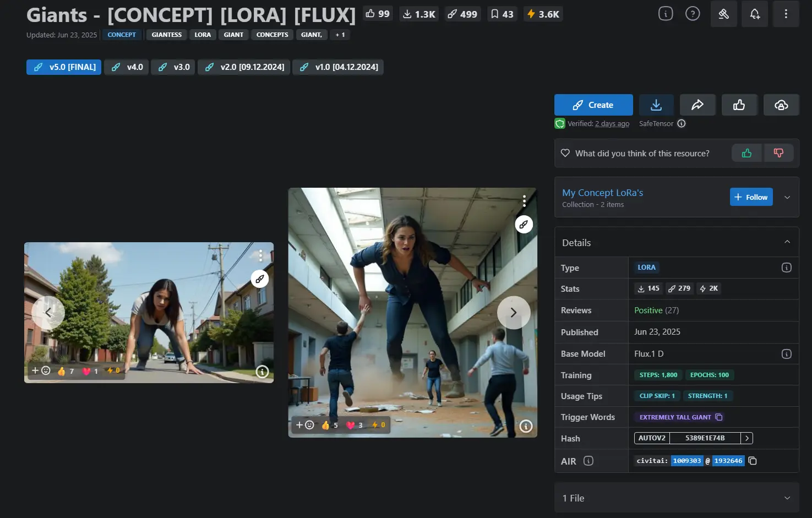
Task: Click the notification bell icon at top
Action: [x=755, y=14]
